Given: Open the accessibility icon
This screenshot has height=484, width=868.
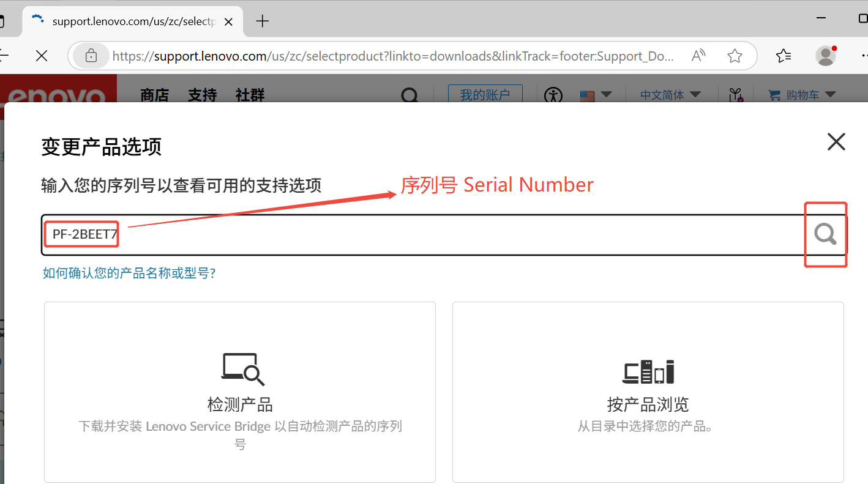Looking at the screenshot, I should pos(553,95).
